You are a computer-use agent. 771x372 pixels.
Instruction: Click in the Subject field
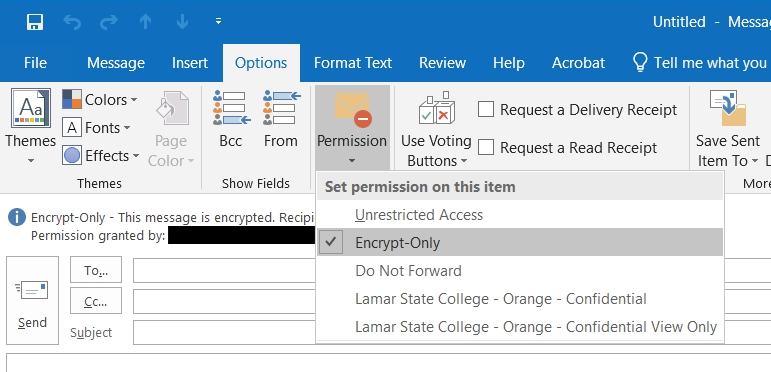(x=224, y=332)
